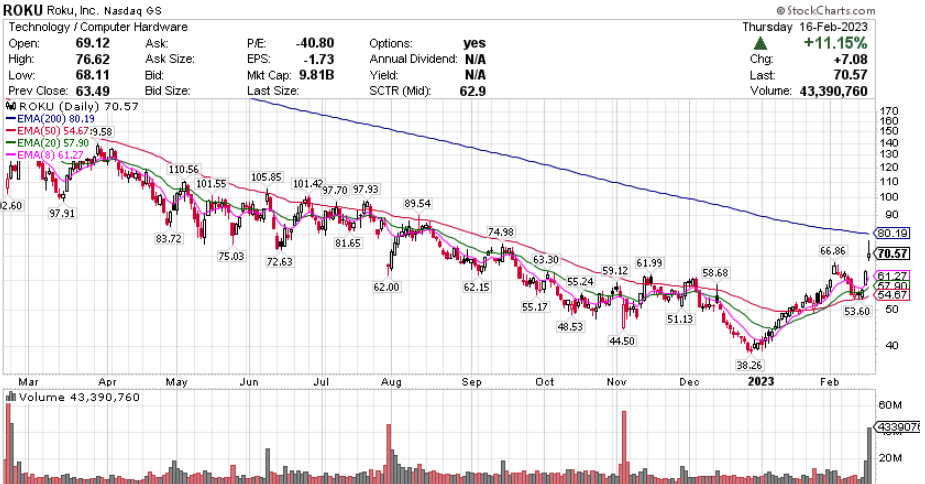Click the EMA(200) 80.19 legend entry
925x484 pixels.
(x=51, y=119)
